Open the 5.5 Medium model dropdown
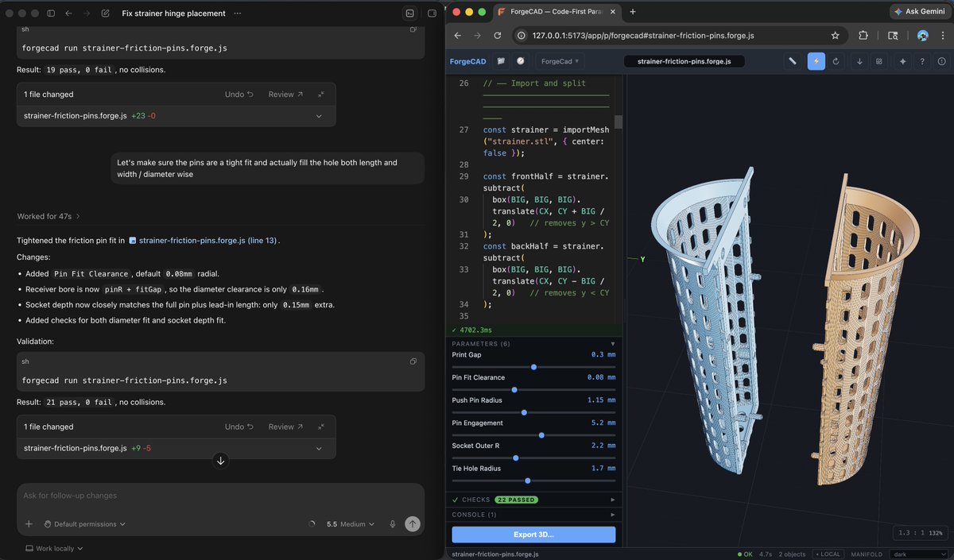 tap(350, 524)
